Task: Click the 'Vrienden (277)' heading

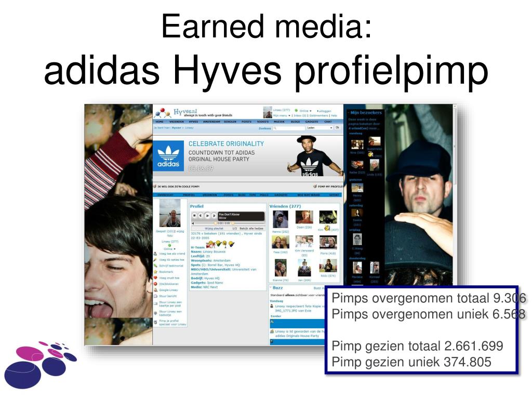Action: [285, 206]
